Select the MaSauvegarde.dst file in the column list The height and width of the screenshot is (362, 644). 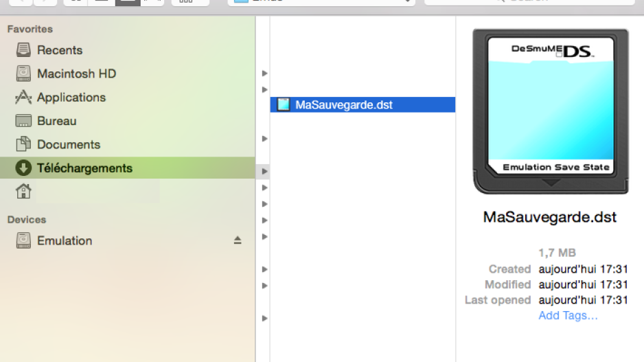pos(363,105)
